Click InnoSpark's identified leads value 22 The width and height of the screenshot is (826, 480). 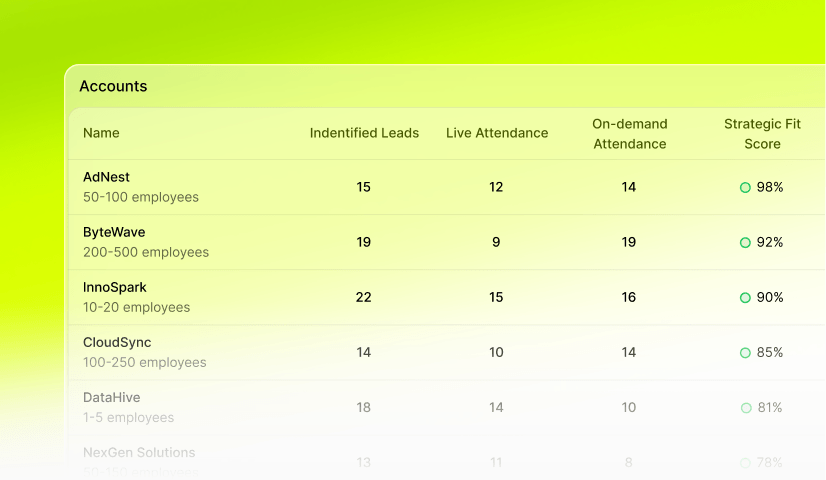(x=364, y=297)
